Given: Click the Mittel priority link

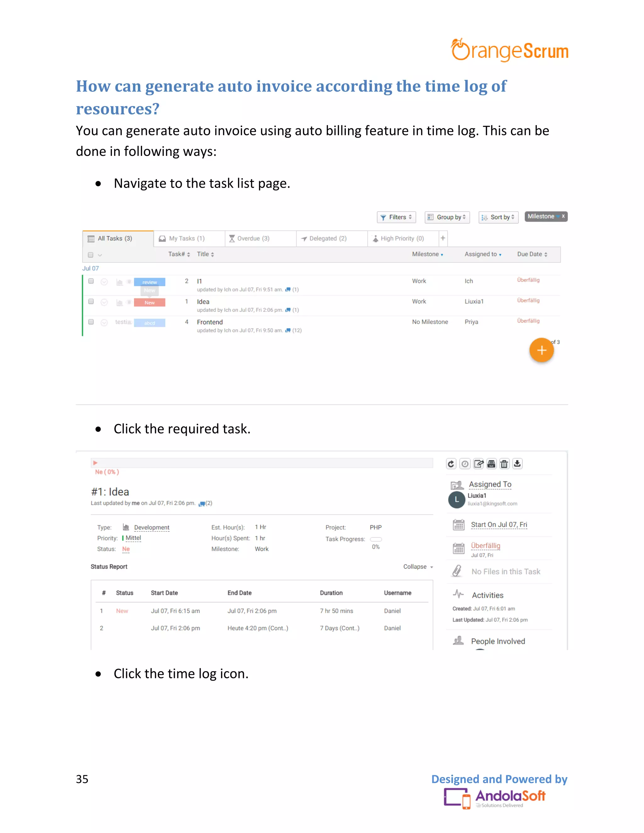Looking at the screenshot, I should [133, 538].
